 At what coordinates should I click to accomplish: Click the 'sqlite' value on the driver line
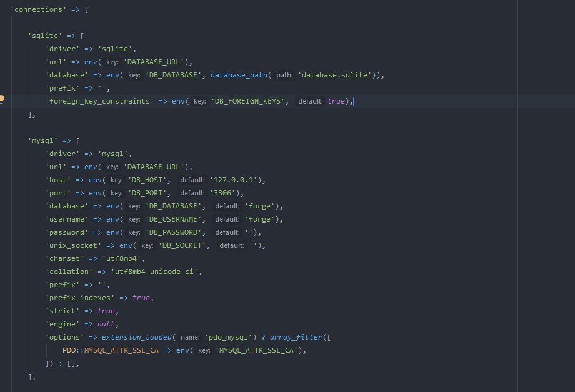click(x=115, y=49)
